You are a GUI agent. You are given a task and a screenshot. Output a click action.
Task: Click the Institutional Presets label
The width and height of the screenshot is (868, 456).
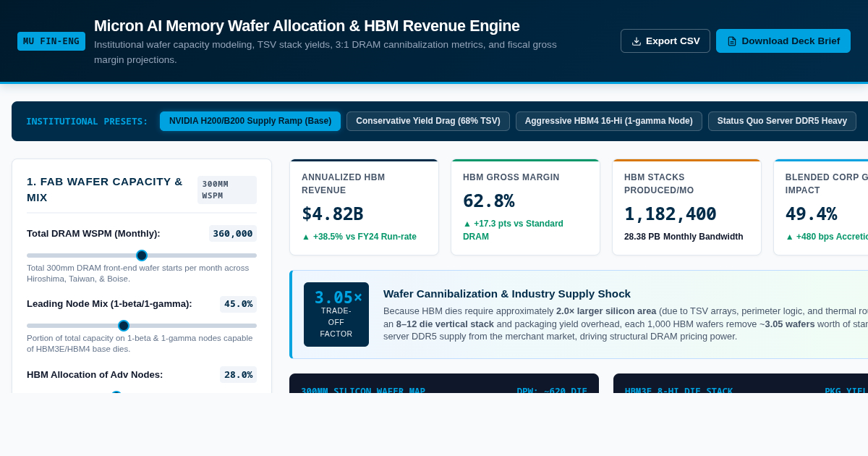[87, 122]
